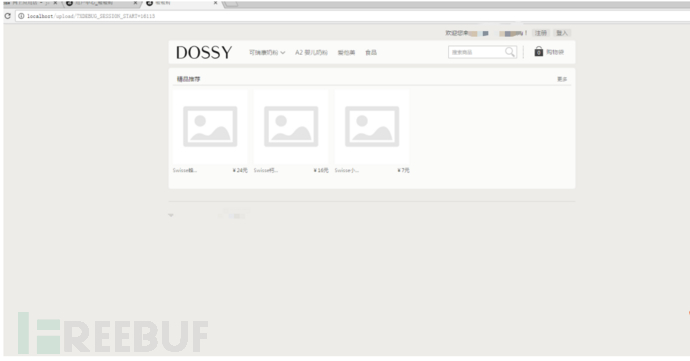Close the second browser tab
The width and height of the screenshot is (690, 361).
[135, 3]
